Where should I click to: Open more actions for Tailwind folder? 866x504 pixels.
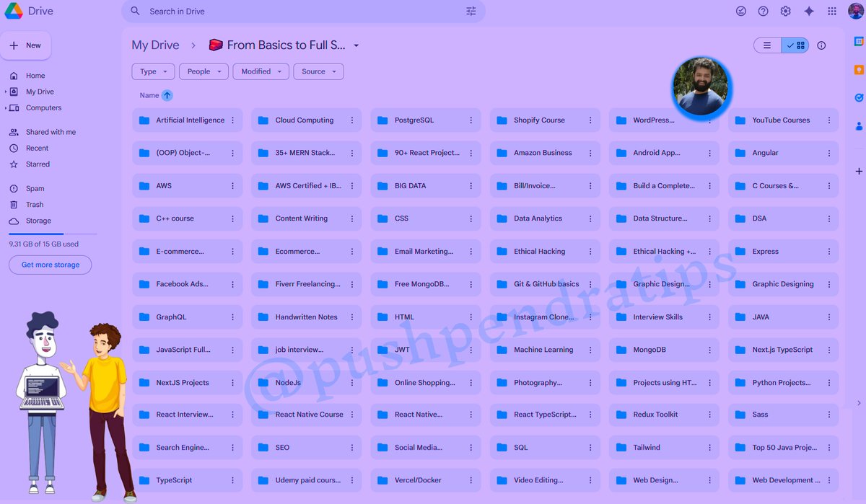pyautogui.click(x=709, y=448)
